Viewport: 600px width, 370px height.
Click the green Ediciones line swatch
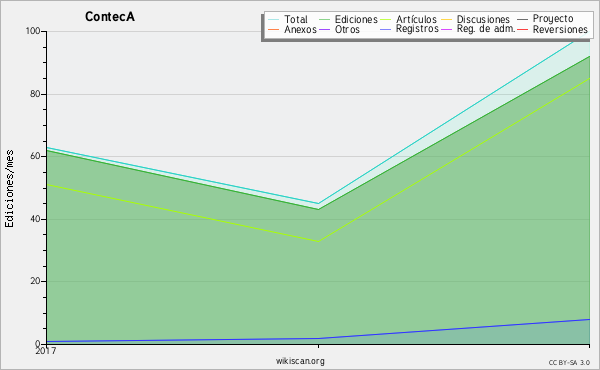324,20
